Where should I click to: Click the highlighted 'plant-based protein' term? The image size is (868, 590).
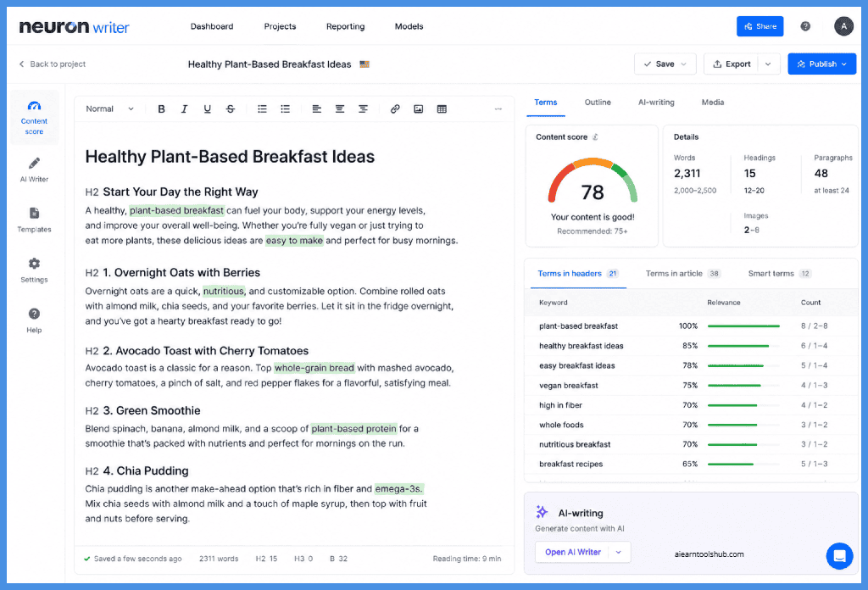click(x=353, y=428)
